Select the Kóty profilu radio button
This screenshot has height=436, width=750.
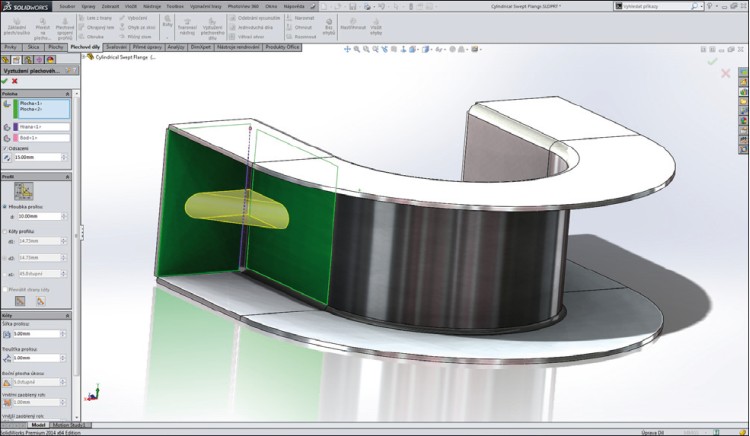[x=4, y=230]
